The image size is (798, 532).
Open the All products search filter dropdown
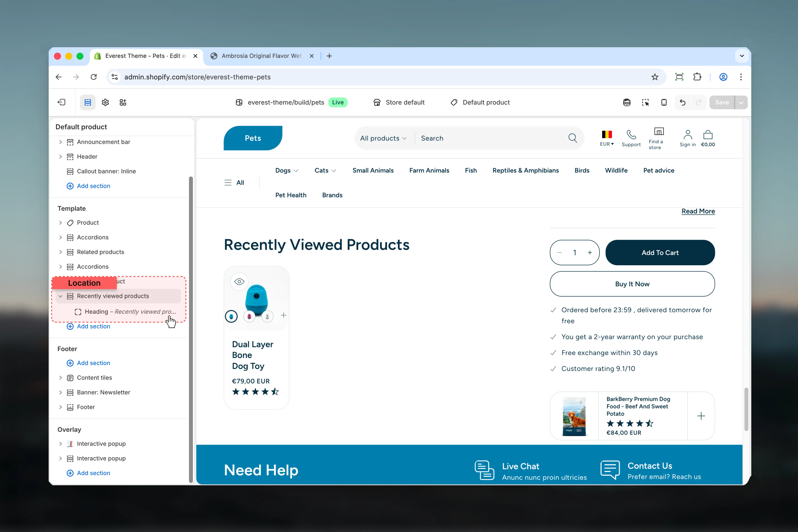(383, 138)
